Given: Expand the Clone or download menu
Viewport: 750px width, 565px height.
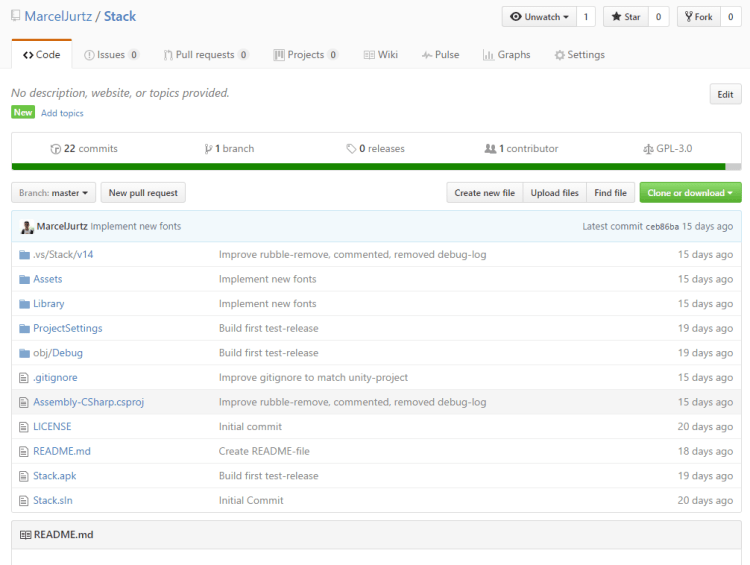Looking at the screenshot, I should 690,193.
